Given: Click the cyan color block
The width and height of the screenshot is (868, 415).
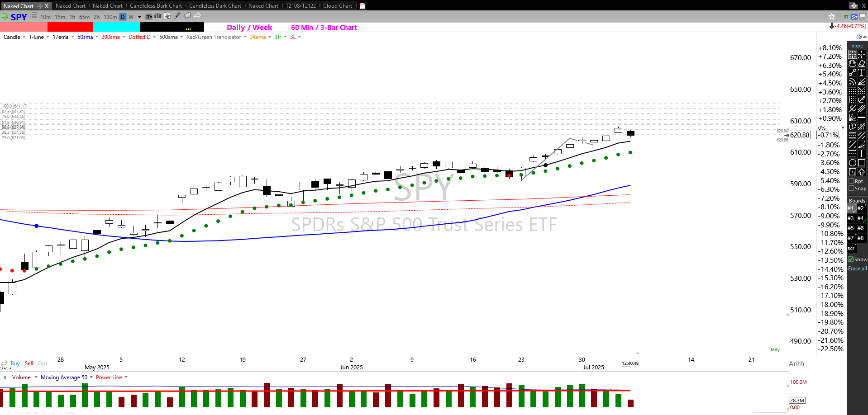Looking at the screenshot, I should click(116, 27).
